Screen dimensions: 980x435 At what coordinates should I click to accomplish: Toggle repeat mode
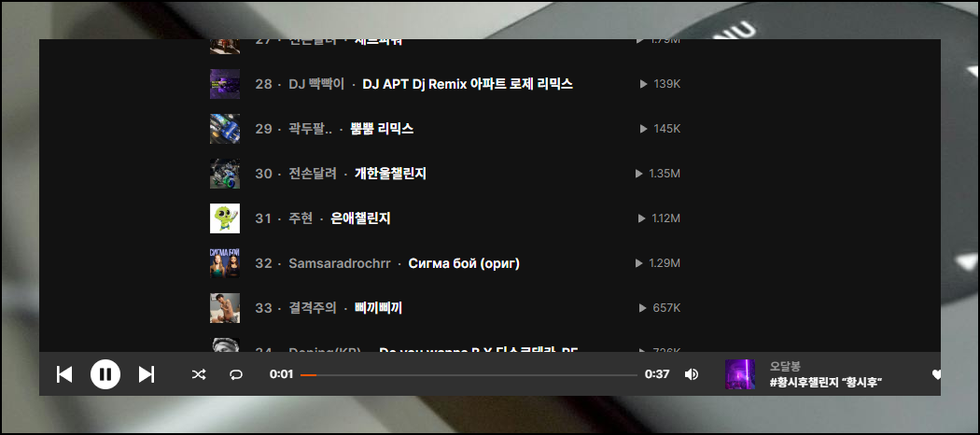click(235, 374)
